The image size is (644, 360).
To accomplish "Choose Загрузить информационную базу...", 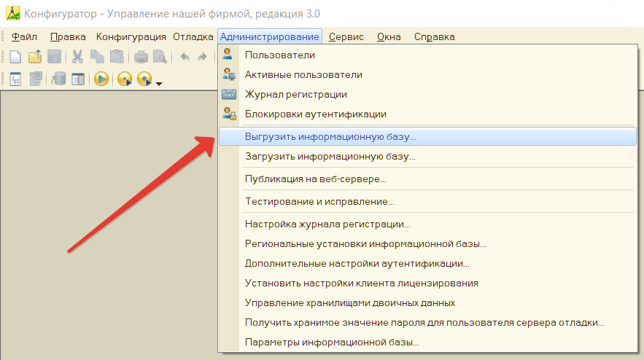I will point(427,157).
